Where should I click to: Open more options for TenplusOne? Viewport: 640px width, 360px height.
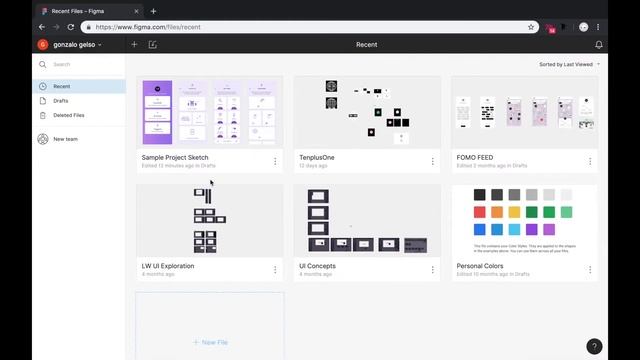click(433, 162)
